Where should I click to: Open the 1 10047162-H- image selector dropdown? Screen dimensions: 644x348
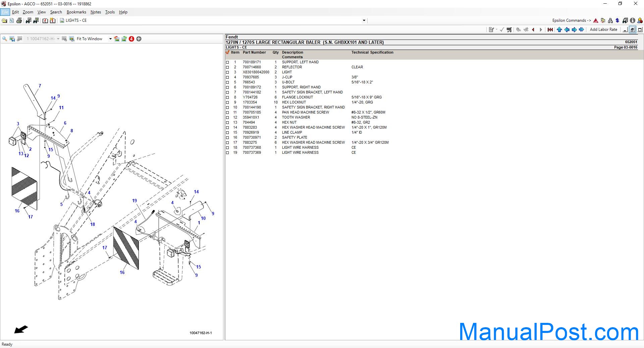coord(58,39)
